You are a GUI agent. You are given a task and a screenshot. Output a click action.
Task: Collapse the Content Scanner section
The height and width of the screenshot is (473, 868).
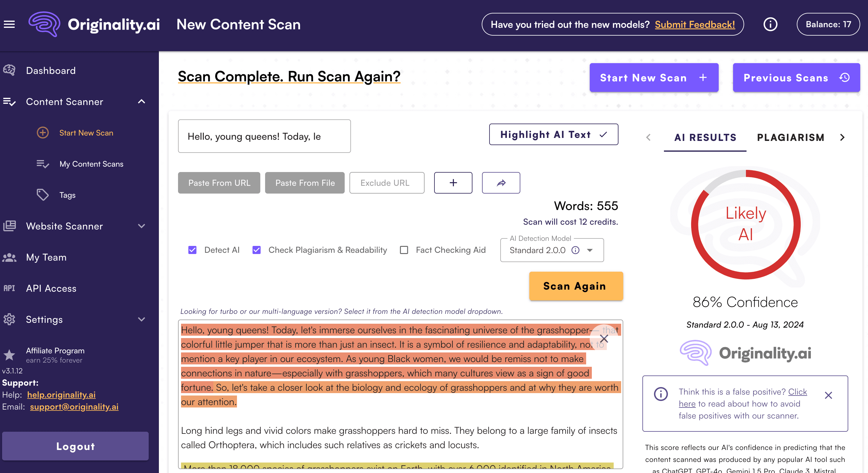[x=142, y=102]
